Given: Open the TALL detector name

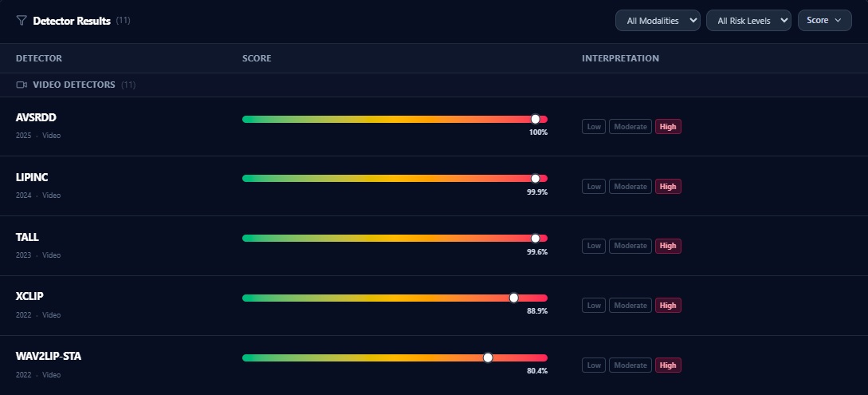Looking at the screenshot, I should (x=27, y=237).
